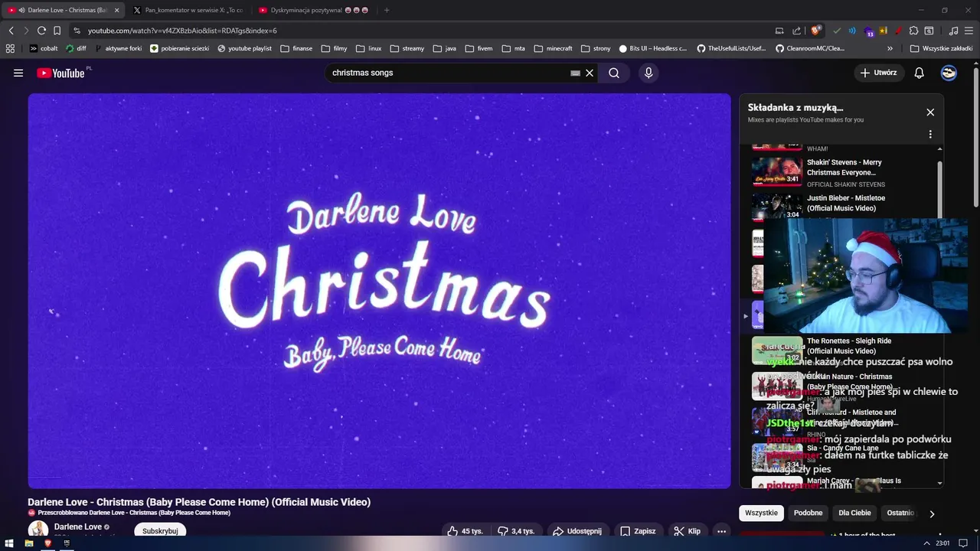Open YouTube notifications bell
Viewport: 980px width, 551px height.
pyautogui.click(x=919, y=73)
